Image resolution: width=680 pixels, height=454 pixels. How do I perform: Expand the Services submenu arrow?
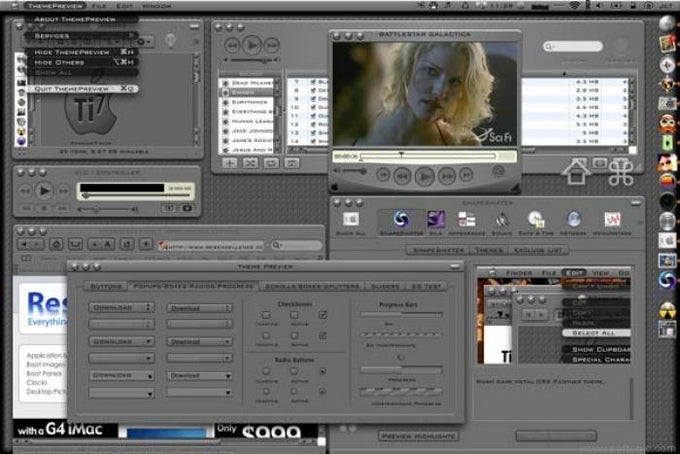coord(131,36)
